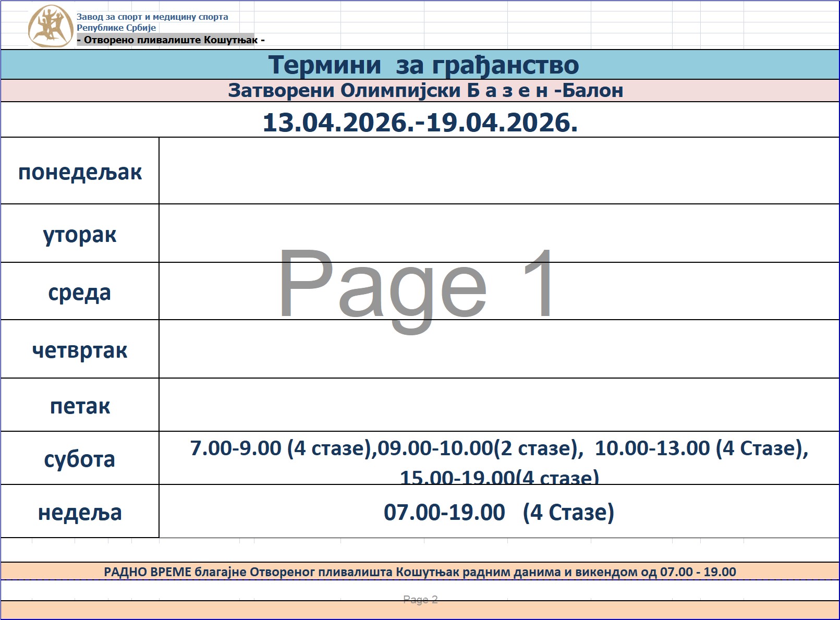Click the 'Page 2' watermark area
Screen dimensions: 840x620
[x=420, y=599]
